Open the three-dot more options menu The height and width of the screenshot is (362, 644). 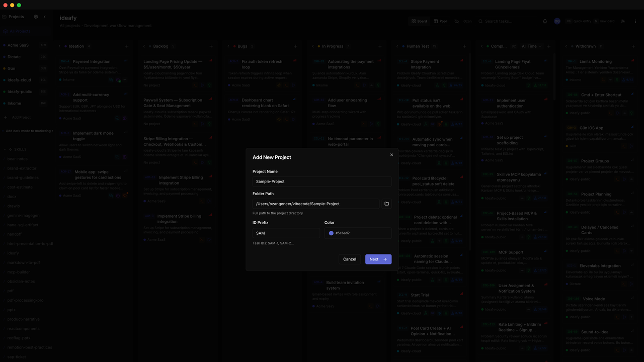click(635, 22)
